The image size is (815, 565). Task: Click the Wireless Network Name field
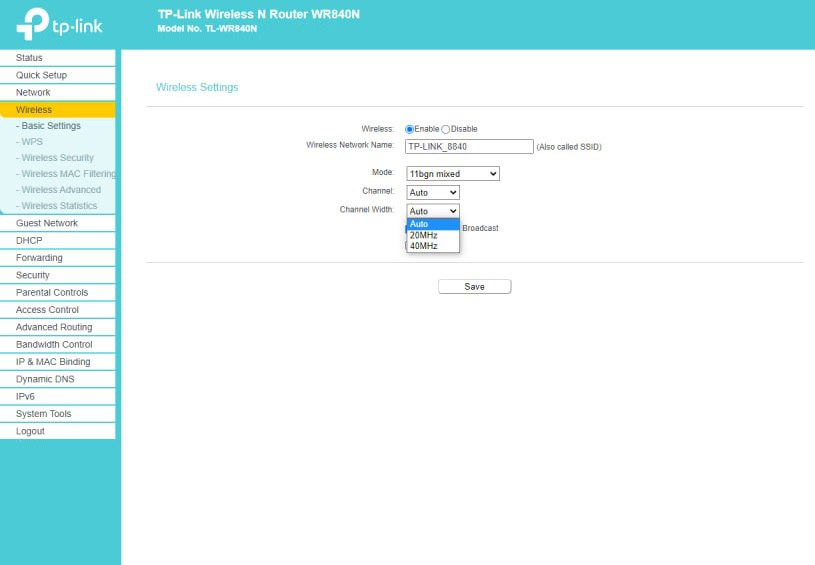point(469,147)
